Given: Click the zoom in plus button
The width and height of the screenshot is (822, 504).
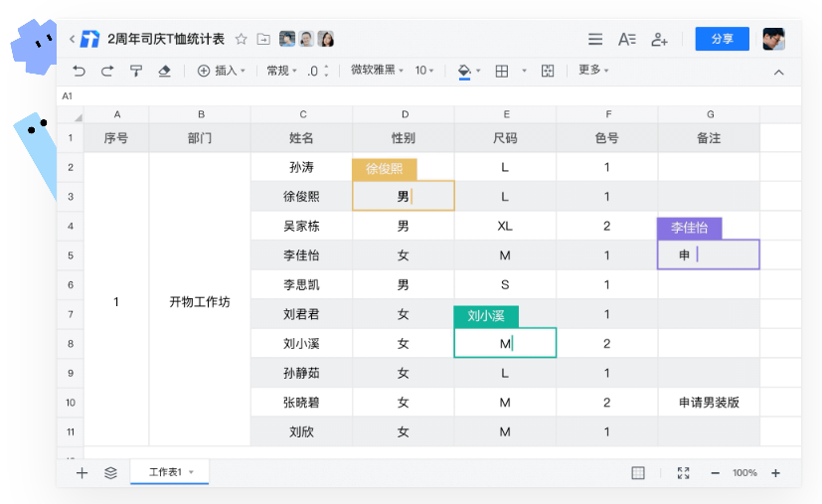Looking at the screenshot, I should click(x=775, y=473).
